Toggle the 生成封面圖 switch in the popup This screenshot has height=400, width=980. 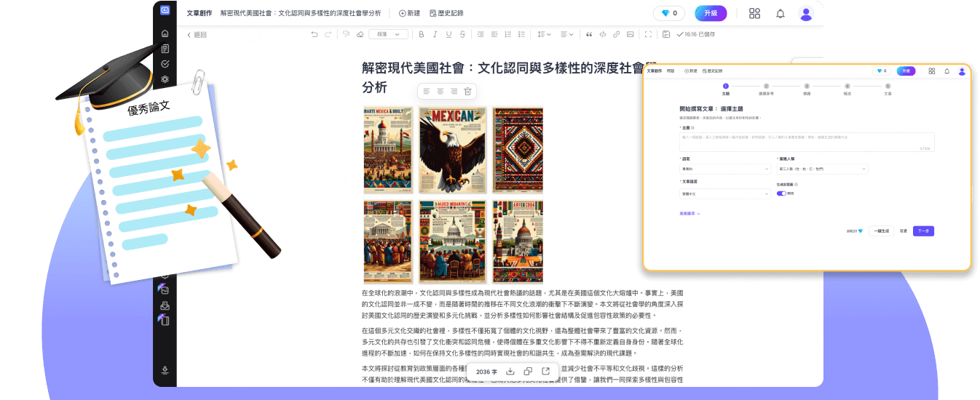[x=781, y=193]
